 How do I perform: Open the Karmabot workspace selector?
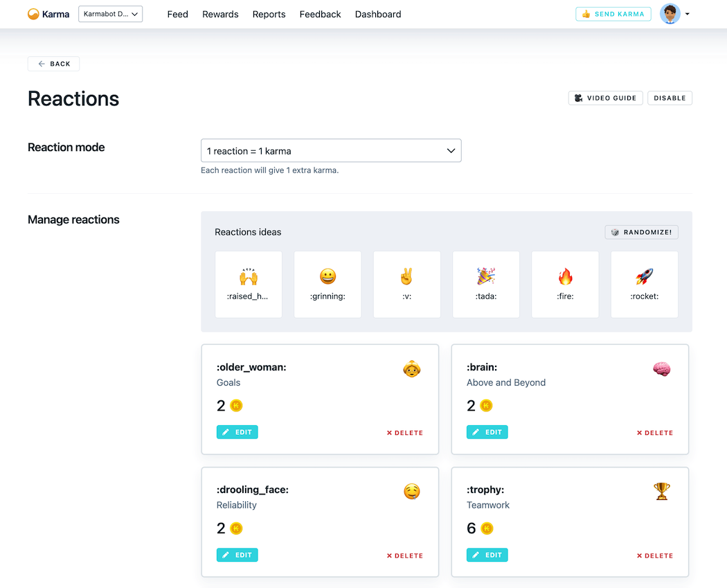point(110,13)
